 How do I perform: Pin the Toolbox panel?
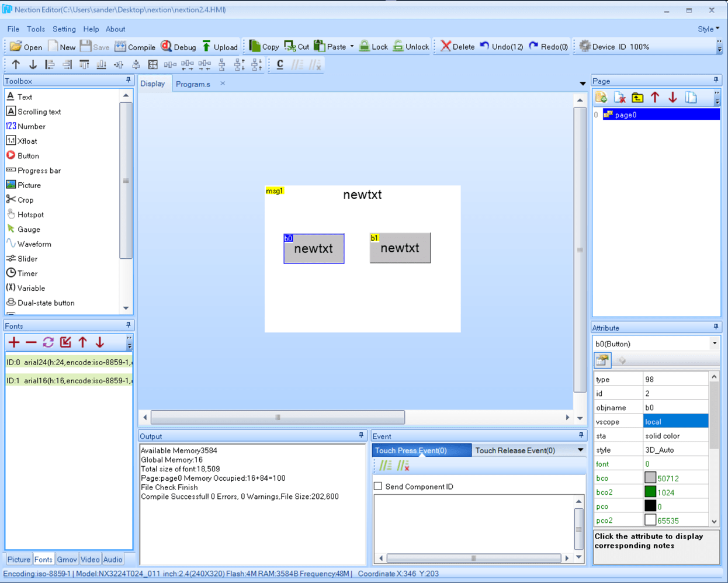129,81
